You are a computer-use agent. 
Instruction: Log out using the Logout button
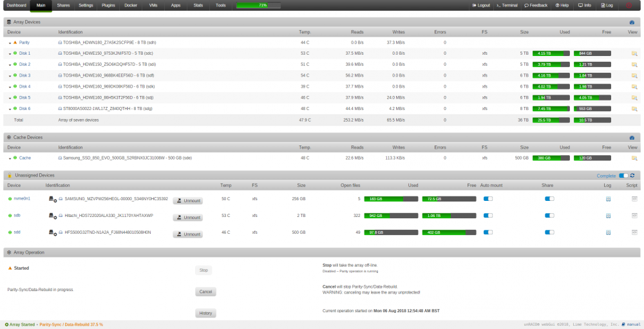(x=481, y=5)
